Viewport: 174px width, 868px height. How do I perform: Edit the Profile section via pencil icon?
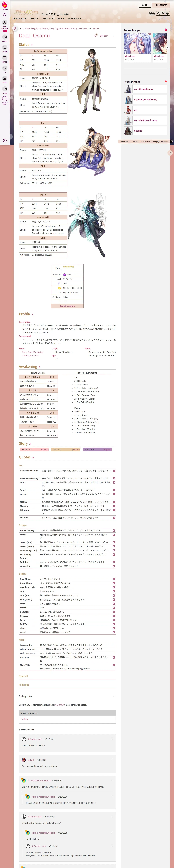32,314
